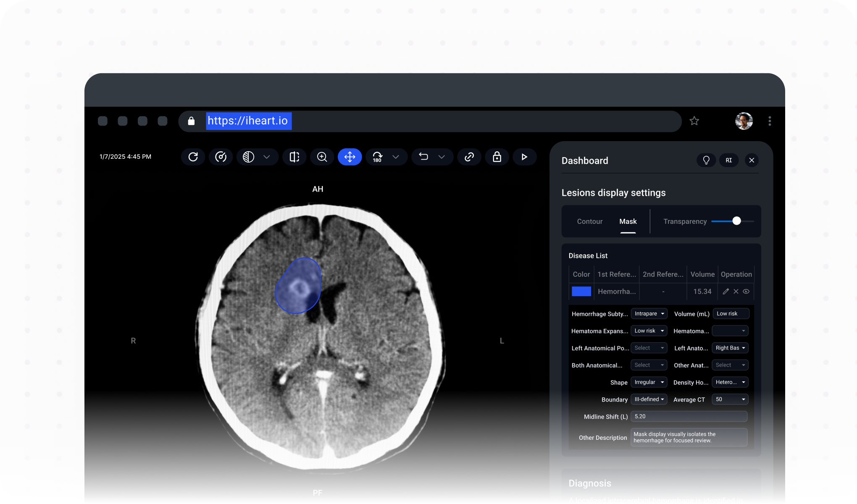Adjust the Transparency slider handle
This screenshot has width=857, height=504.
click(x=736, y=221)
